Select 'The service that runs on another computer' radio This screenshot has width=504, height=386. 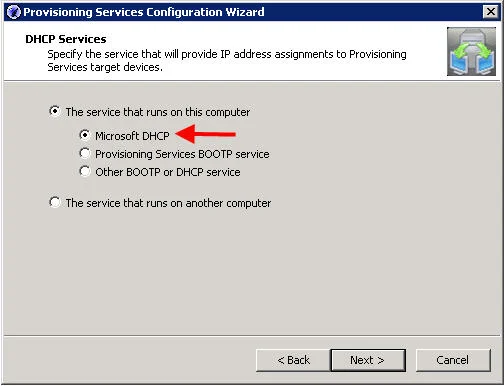coord(55,202)
